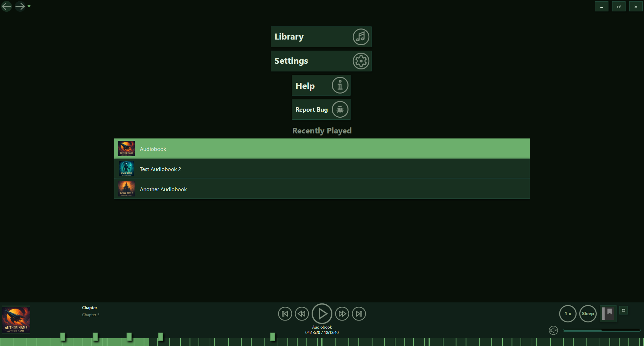Open the Settings gear icon
Image resolution: width=644 pixels, height=346 pixels.
[360, 61]
